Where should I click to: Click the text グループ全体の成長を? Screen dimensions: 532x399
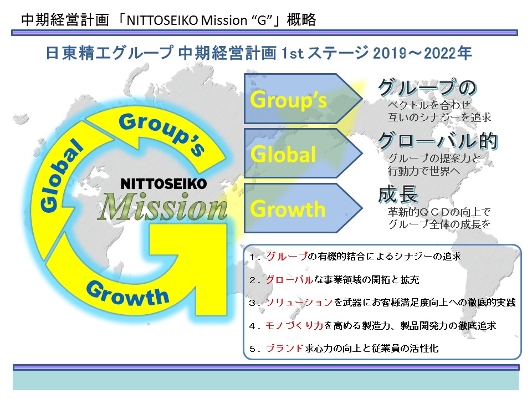[x=439, y=224]
